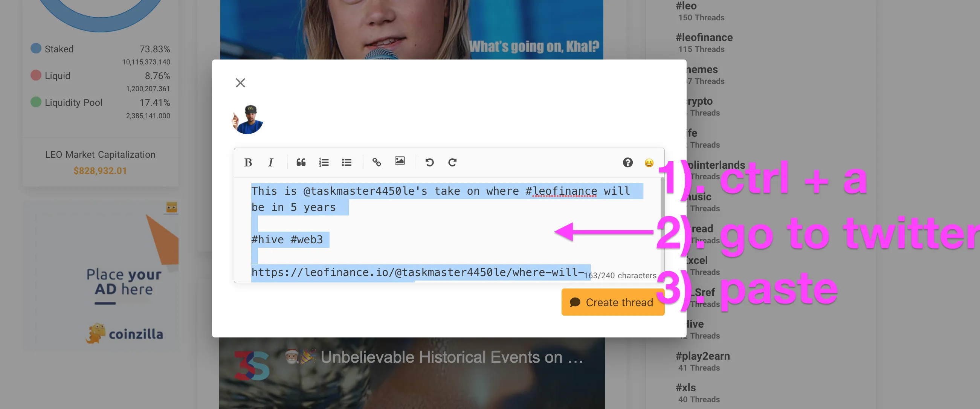Image resolution: width=980 pixels, height=409 pixels.
Task: Click the Staked amount 10,115,373.140
Action: click(x=146, y=62)
